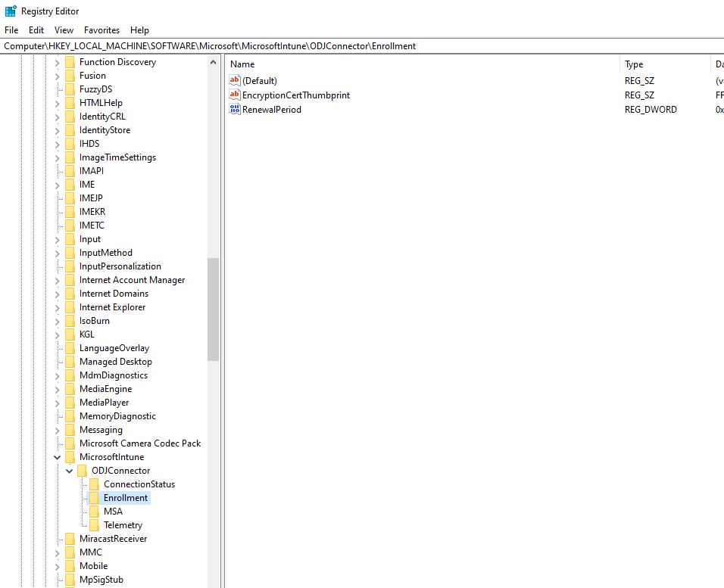Screen dimensions: 724x588
Task: Select the LanguageOverlay key
Action: point(114,348)
